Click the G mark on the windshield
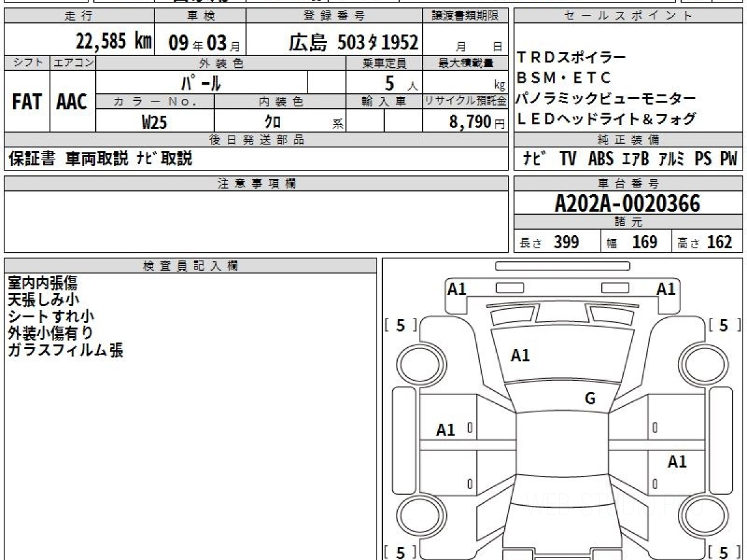Screen dimensions: 747x560 (590, 399)
